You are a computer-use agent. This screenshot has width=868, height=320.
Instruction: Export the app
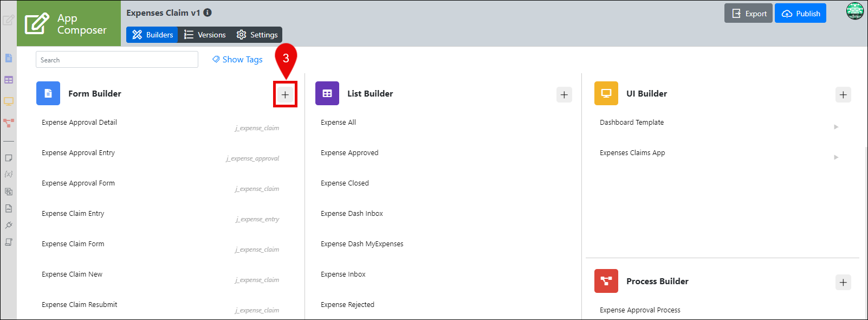click(x=749, y=14)
